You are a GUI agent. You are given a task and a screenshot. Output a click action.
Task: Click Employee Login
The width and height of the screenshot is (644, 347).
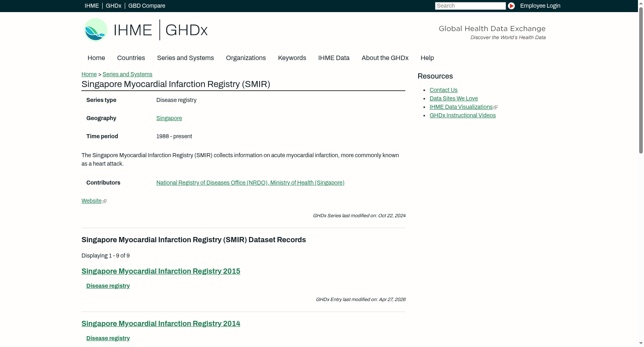(540, 6)
